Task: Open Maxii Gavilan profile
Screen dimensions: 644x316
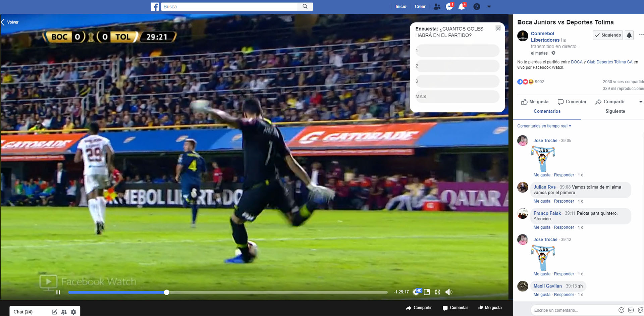Action: point(547,286)
